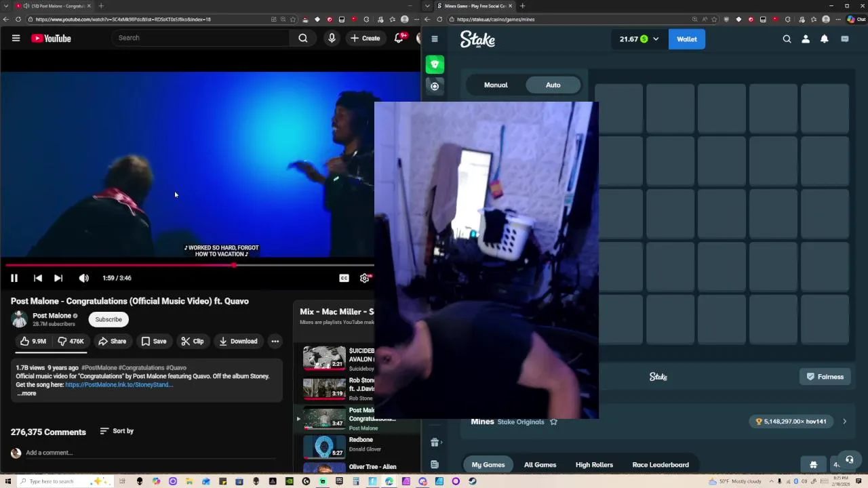Click the Stake address bar URL
Image resolution: width=868 pixels, height=488 pixels.
pyautogui.click(x=496, y=19)
